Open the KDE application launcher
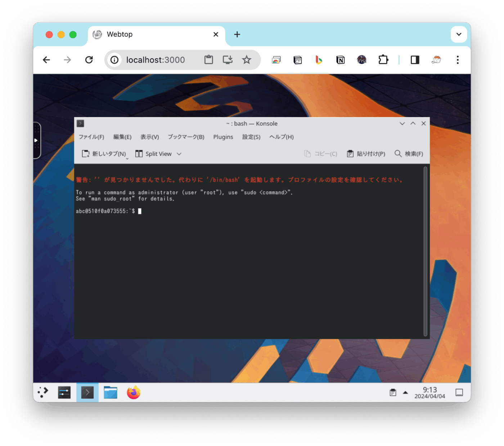504x446 pixels. point(43,392)
